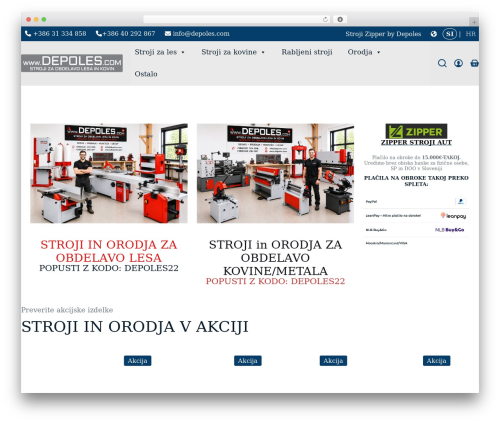
Task: Click the metalworking machines workshop image
Action: click(x=275, y=173)
